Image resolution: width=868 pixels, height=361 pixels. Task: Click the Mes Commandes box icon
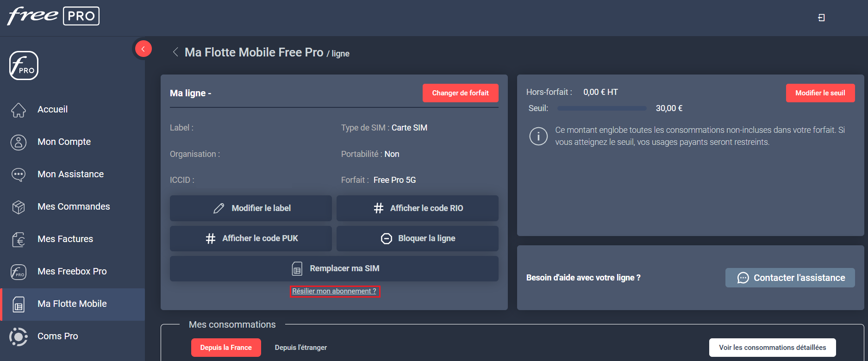pyautogui.click(x=19, y=207)
